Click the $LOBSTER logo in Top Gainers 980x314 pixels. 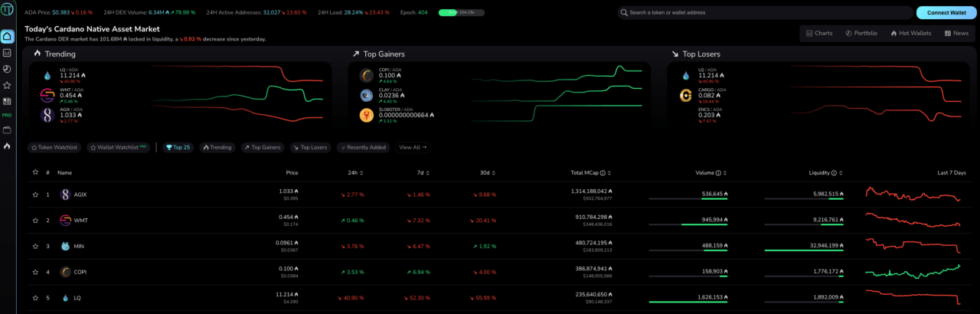[366, 115]
